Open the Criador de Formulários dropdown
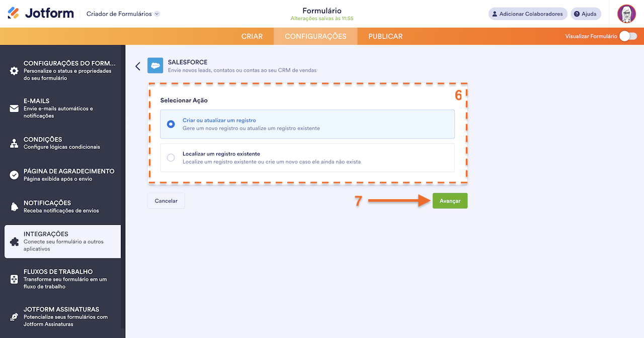This screenshot has height=338, width=644. (123, 14)
